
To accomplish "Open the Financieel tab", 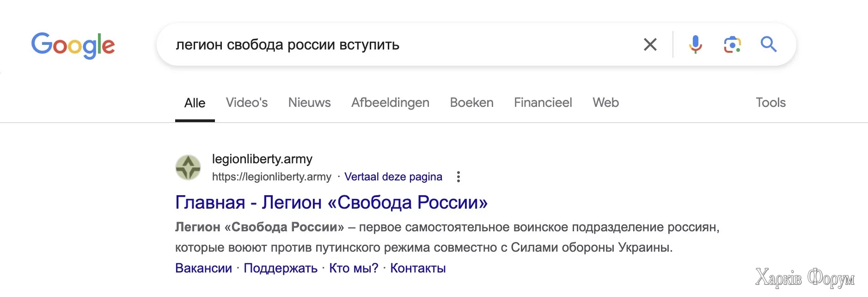I will [x=543, y=103].
